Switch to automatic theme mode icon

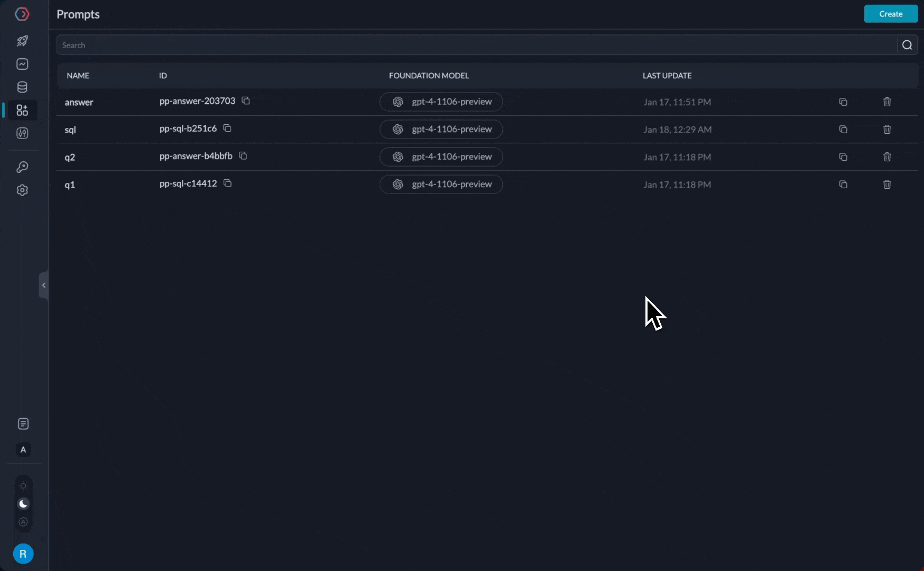(x=23, y=522)
